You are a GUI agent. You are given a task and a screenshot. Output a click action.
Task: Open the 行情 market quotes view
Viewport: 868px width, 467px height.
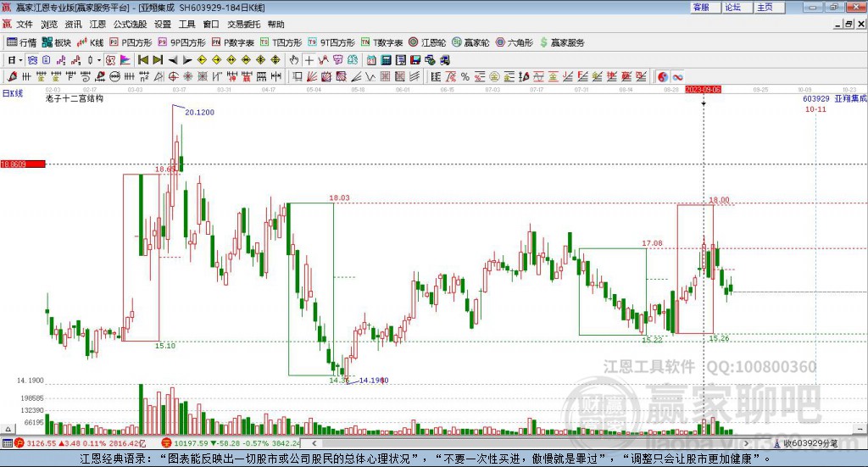[21, 42]
